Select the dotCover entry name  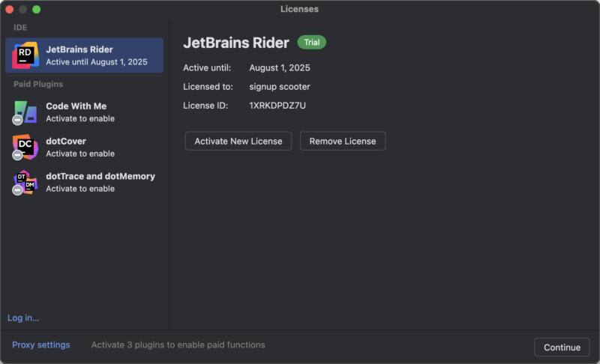point(66,142)
